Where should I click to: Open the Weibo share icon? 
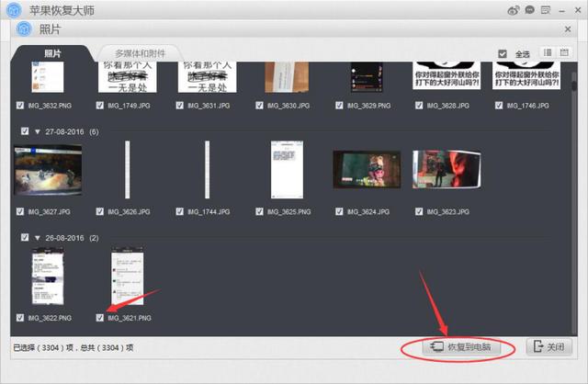point(514,10)
